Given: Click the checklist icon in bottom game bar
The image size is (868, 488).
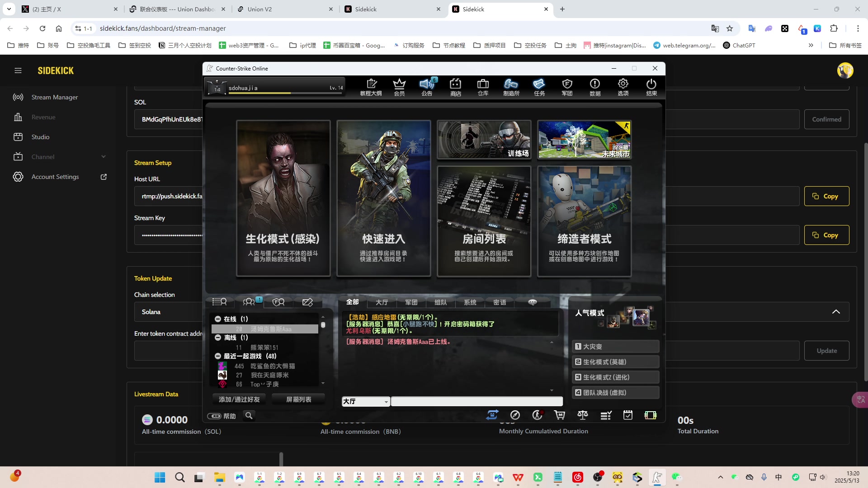Looking at the screenshot, I should click(x=606, y=415).
